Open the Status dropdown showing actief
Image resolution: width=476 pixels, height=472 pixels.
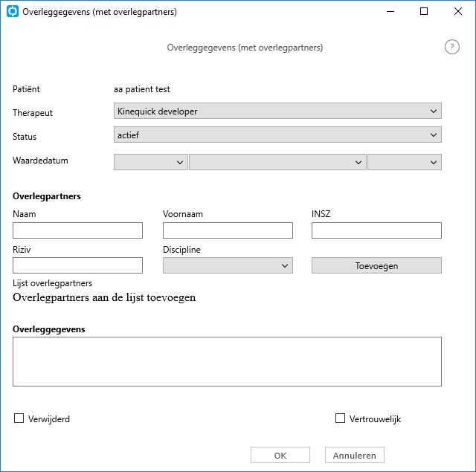coord(277,135)
